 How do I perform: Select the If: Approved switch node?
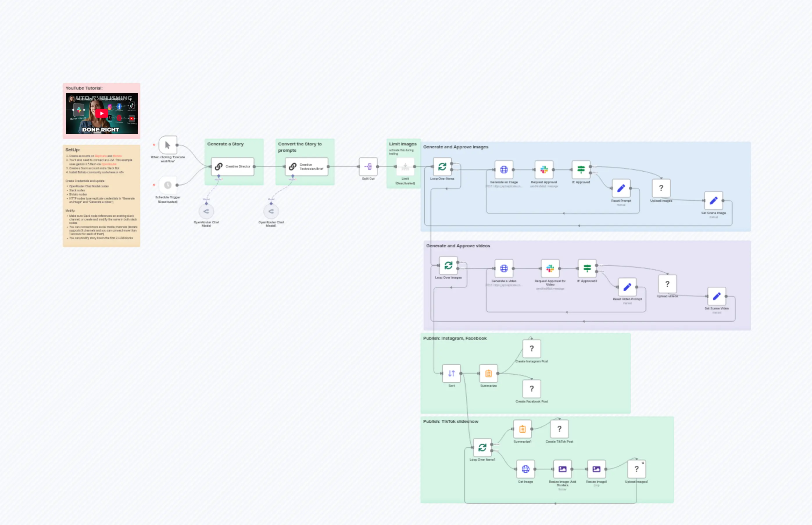pyautogui.click(x=581, y=170)
